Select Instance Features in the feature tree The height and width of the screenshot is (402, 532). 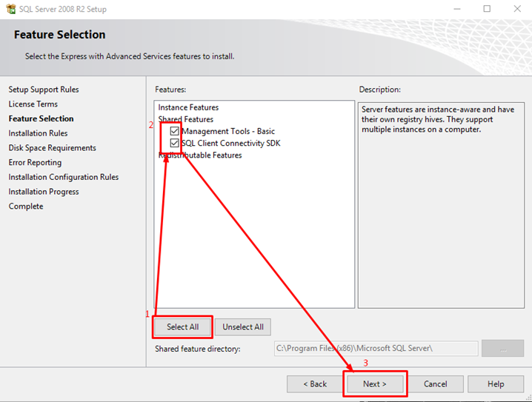[188, 107]
